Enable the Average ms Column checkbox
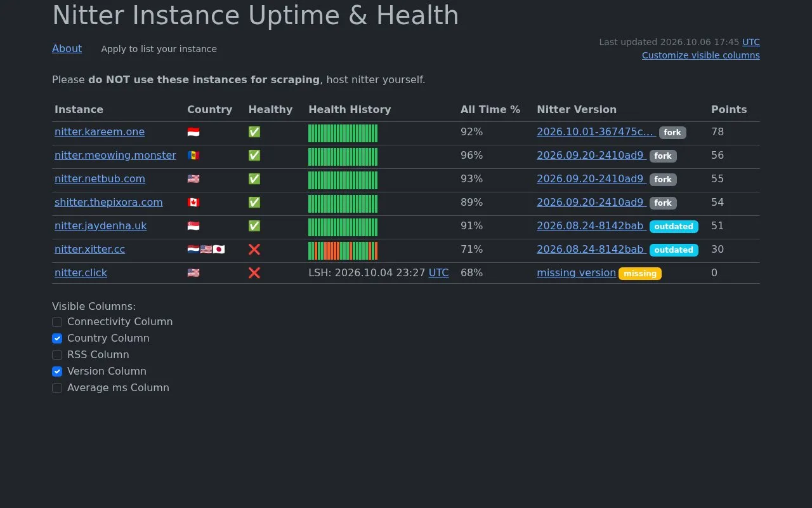 pyautogui.click(x=57, y=388)
